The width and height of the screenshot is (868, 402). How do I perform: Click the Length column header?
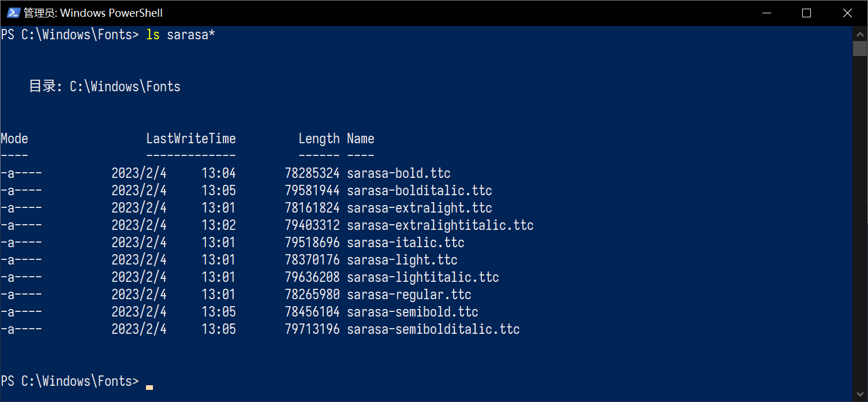(319, 138)
